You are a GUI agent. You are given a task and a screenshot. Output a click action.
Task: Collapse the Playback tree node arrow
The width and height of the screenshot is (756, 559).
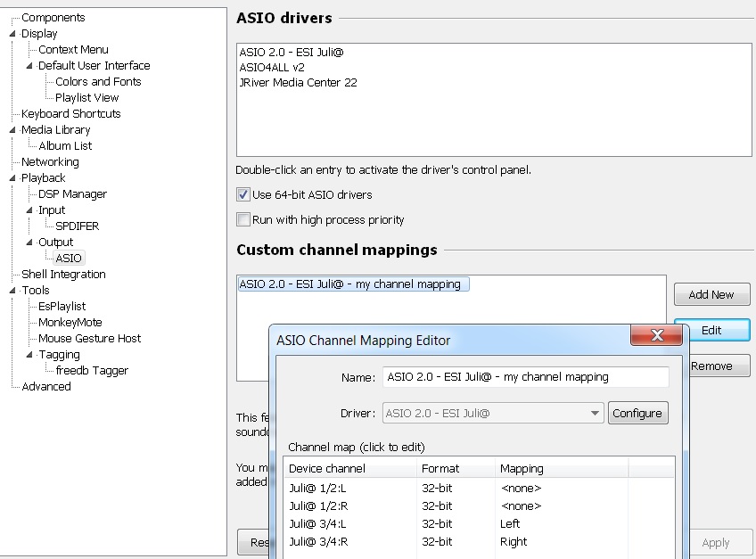pyautogui.click(x=12, y=178)
